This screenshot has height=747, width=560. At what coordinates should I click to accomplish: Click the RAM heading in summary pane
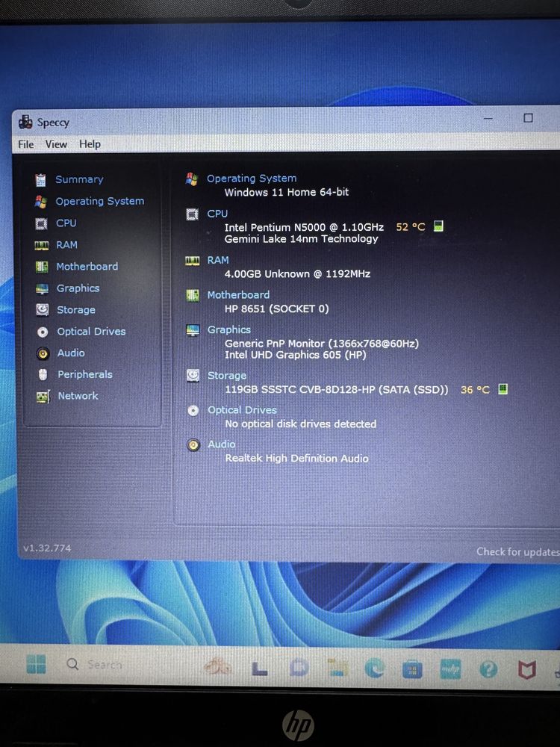coord(217,260)
